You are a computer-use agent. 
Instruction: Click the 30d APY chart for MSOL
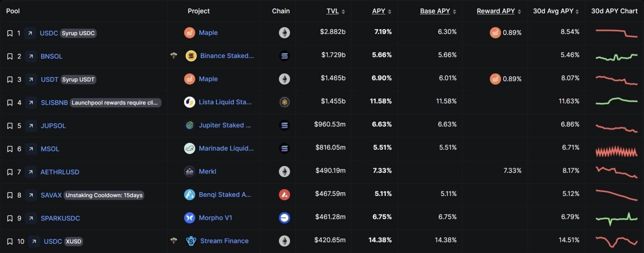[x=616, y=151]
